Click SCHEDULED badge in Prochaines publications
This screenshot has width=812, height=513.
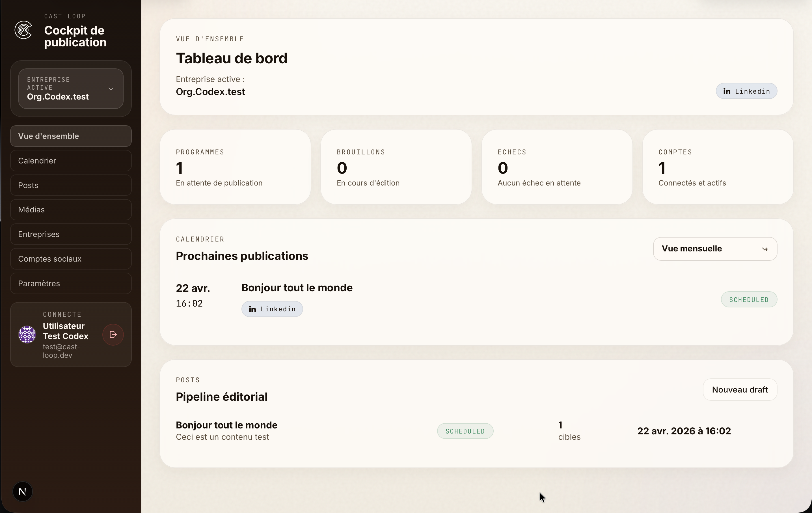[x=749, y=299]
